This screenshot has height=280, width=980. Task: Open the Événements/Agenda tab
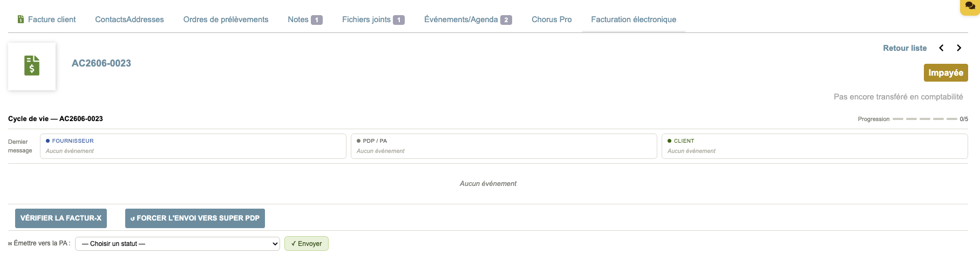(468, 19)
